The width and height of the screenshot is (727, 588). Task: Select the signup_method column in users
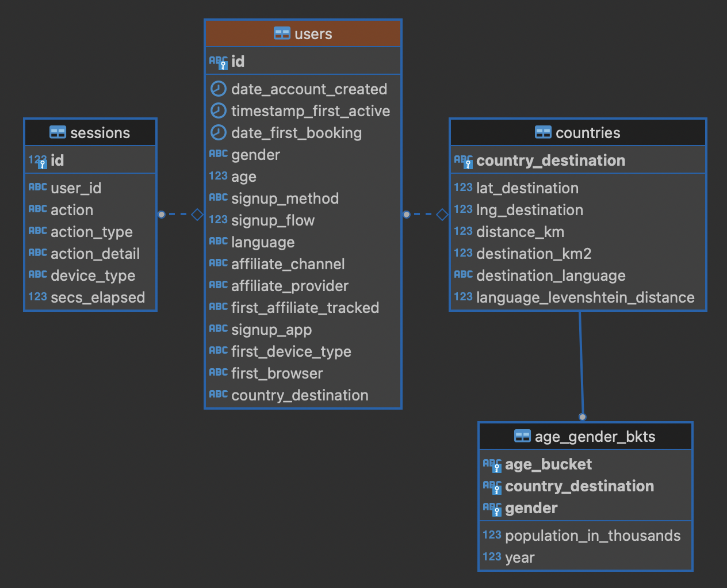pos(285,198)
